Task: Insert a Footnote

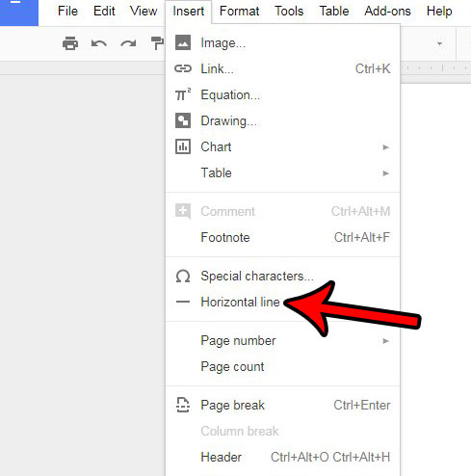Action: point(283,237)
